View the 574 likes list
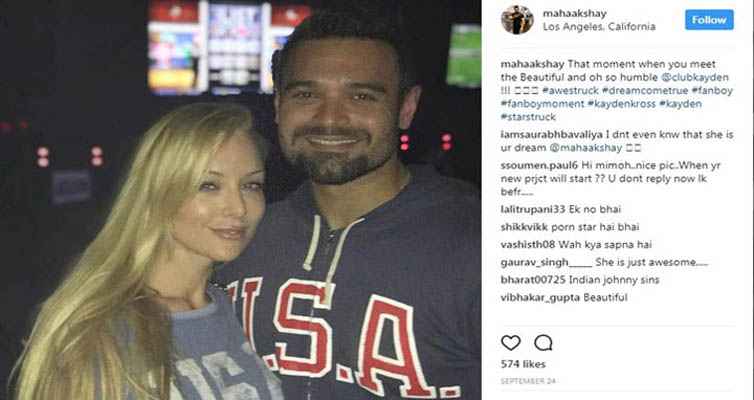 523,364
